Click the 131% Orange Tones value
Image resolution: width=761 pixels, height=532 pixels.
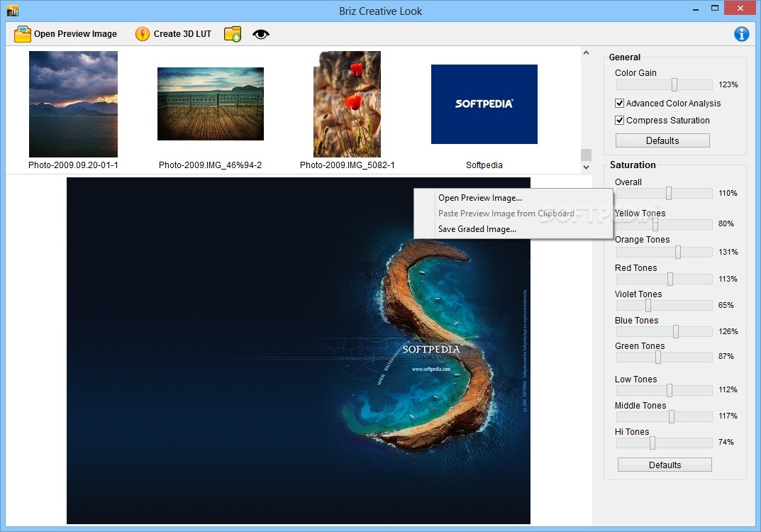coord(728,252)
